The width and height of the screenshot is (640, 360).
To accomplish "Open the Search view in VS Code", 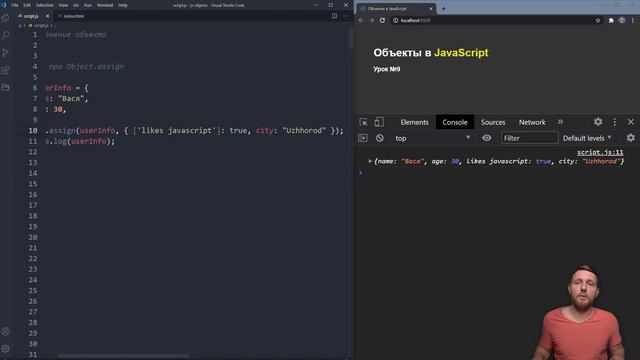I will coord(5,36).
